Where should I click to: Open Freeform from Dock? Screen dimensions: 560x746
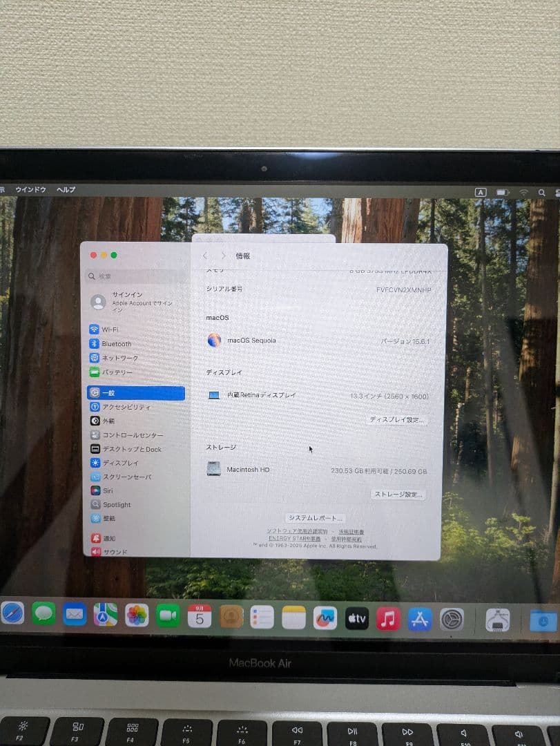(x=325, y=618)
